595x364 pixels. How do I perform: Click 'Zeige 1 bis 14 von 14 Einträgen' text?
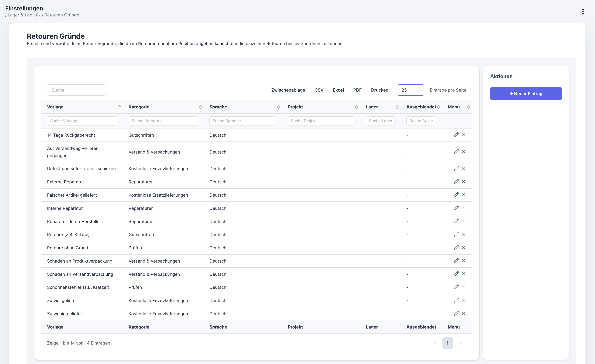point(78,343)
